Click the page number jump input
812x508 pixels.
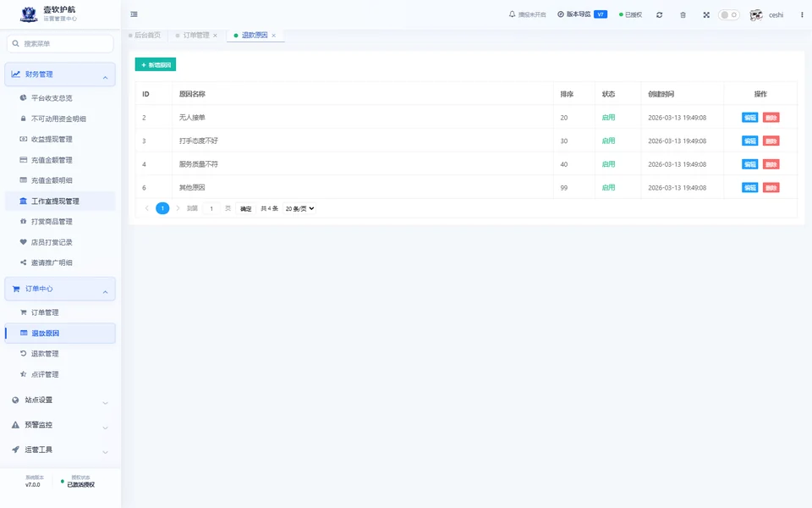tap(211, 209)
